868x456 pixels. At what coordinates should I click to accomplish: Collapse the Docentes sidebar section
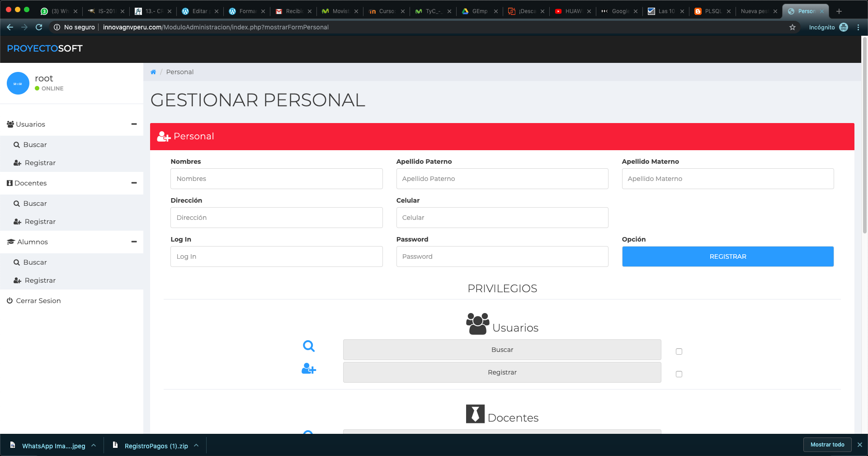[134, 183]
